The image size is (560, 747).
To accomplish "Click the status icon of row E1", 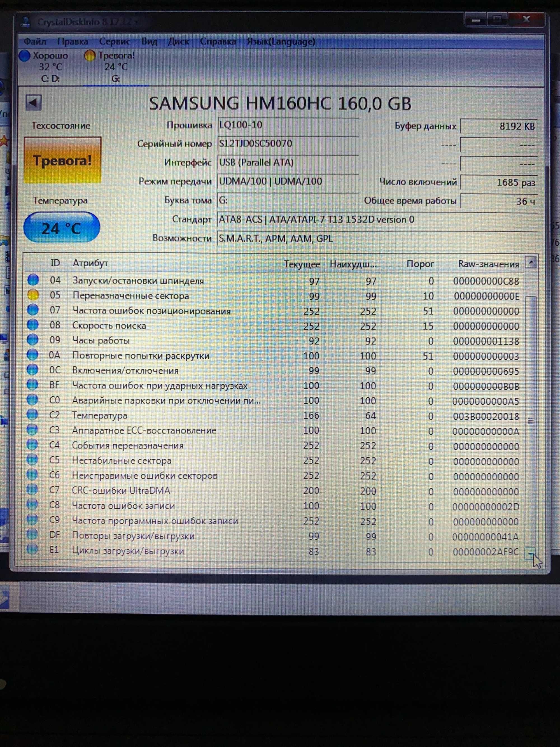I will point(32,549).
